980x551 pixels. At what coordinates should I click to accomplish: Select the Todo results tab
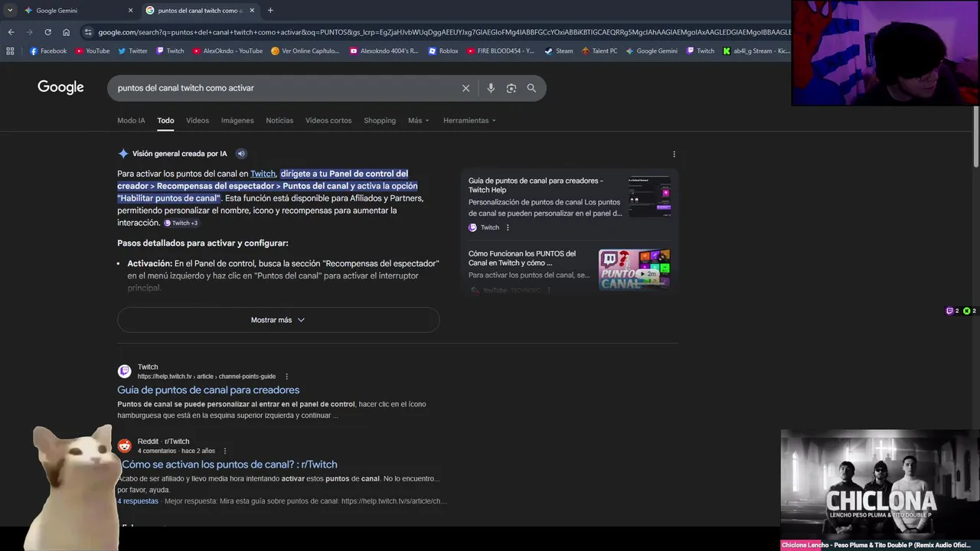pyautogui.click(x=165, y=120)
